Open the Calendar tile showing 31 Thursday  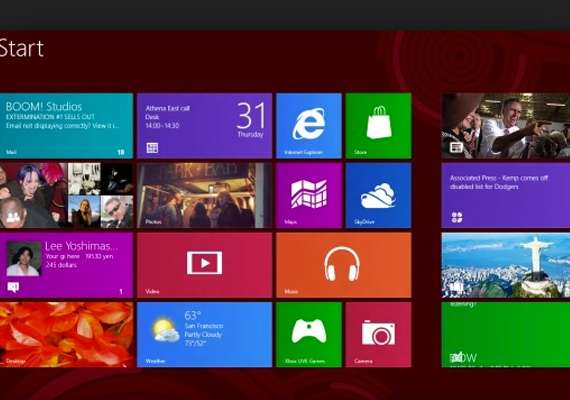tap(204, 125)
